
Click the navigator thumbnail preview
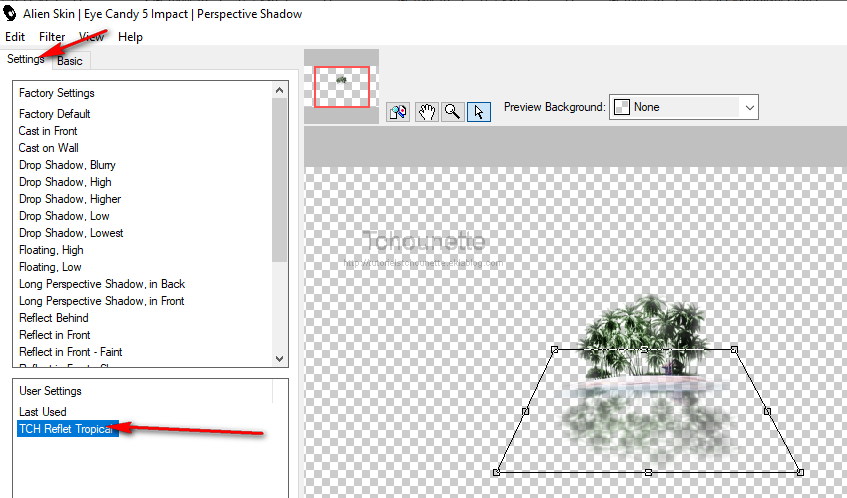click(x=342, y=86)
